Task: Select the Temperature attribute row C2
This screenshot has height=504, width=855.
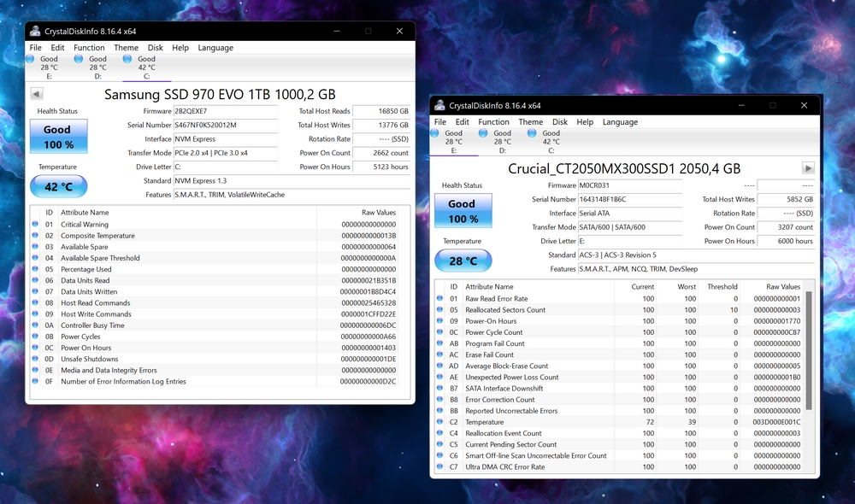Action: coord(619,422)
